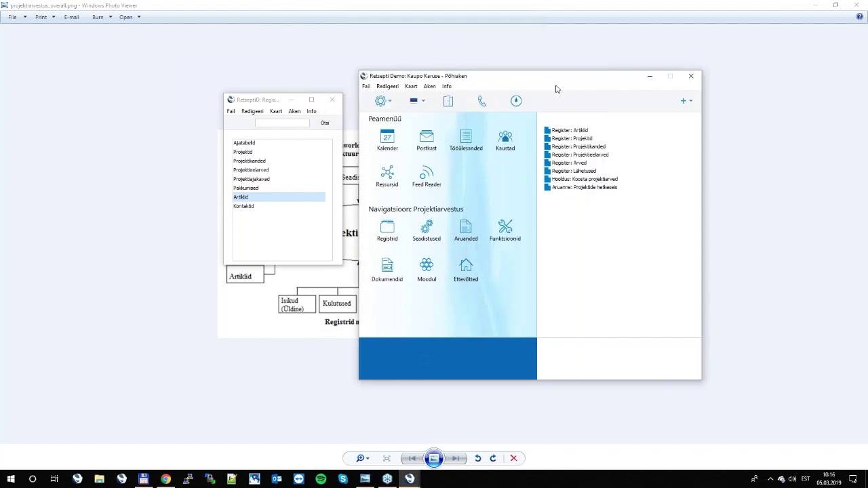Open the Moodul icon
The height and width of the screenshot is (488, 868).
pos(427,265)
